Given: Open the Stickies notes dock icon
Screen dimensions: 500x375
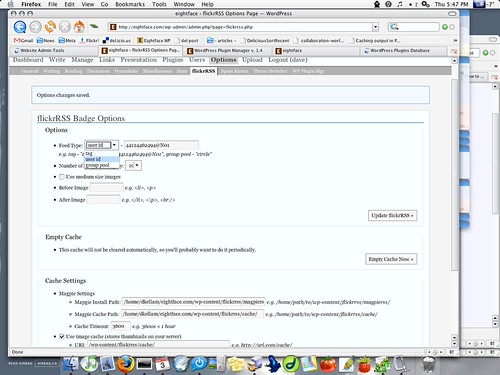Looking at the screenshot, I should pyautogui.click(x=235, y=364).
